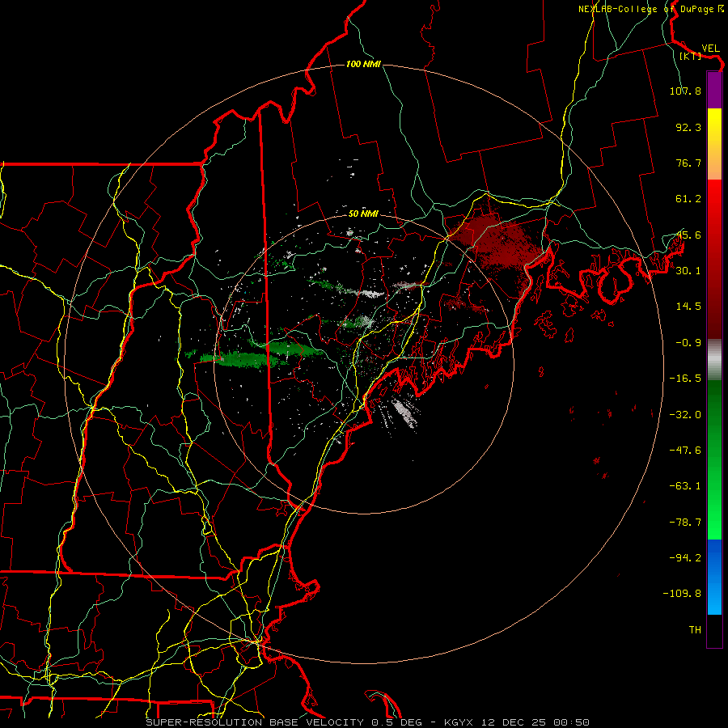Click the 45.6 velocity scale value
This screenshot has width=728, height=728.
[x=688, y=235]
